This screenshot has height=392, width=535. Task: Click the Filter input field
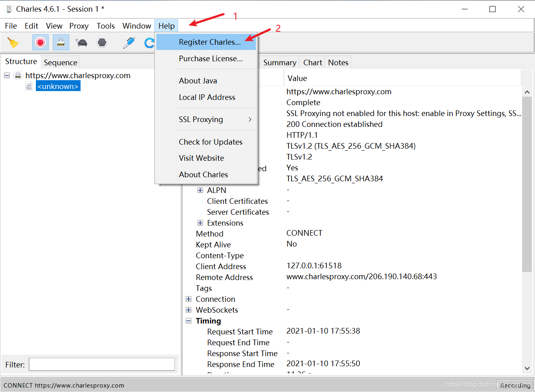click(102, 364)
